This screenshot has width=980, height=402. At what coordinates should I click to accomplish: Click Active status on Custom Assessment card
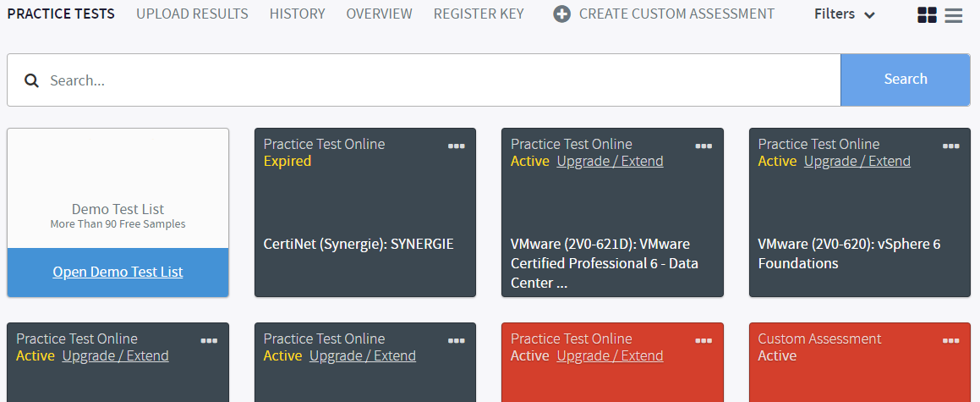coord(778,355)
